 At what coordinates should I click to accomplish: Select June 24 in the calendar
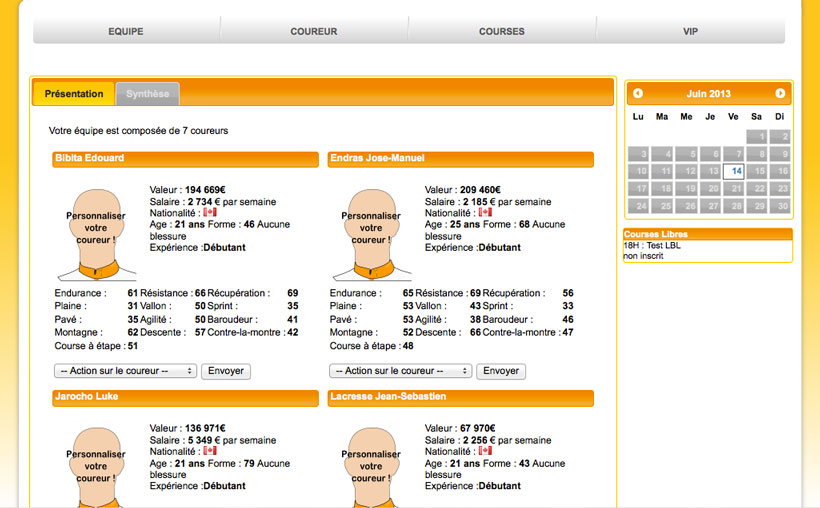coord(638,206)
